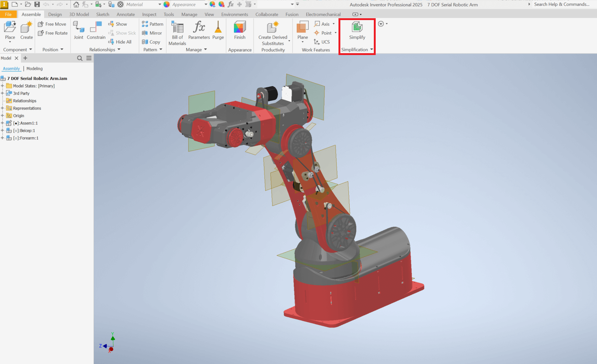Click the Simplify tool

point(357,30)
